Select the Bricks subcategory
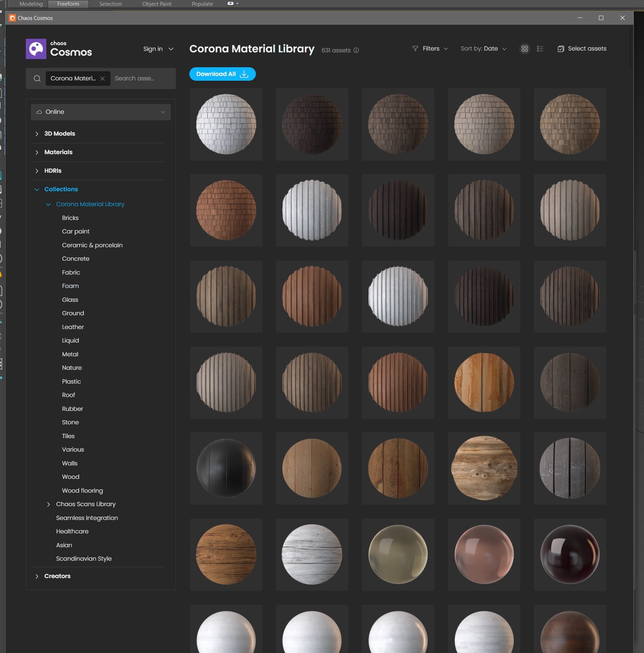Viewport: 644px width, 653px height. (70, 218)
